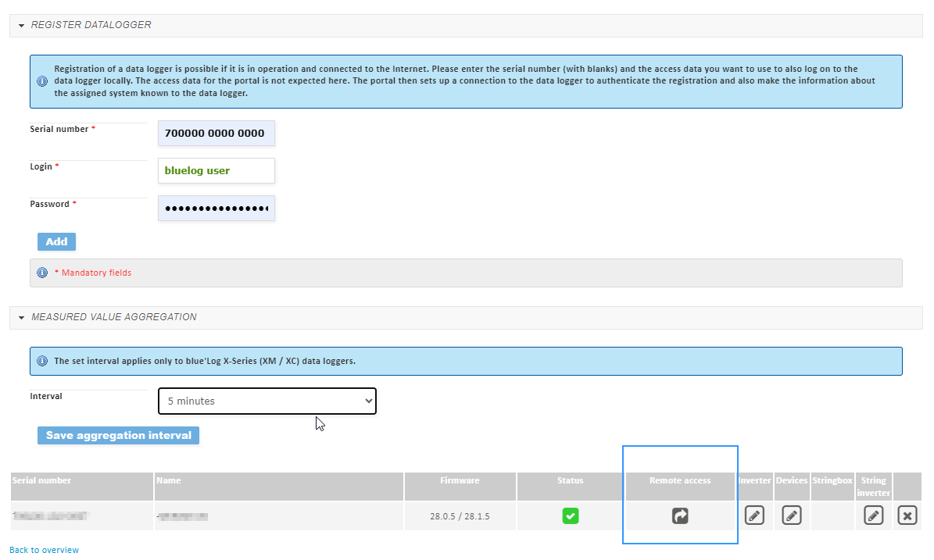The image size is (934, 560).
Task: Select the Login field showing bluelog user
Action: [216, 170]
